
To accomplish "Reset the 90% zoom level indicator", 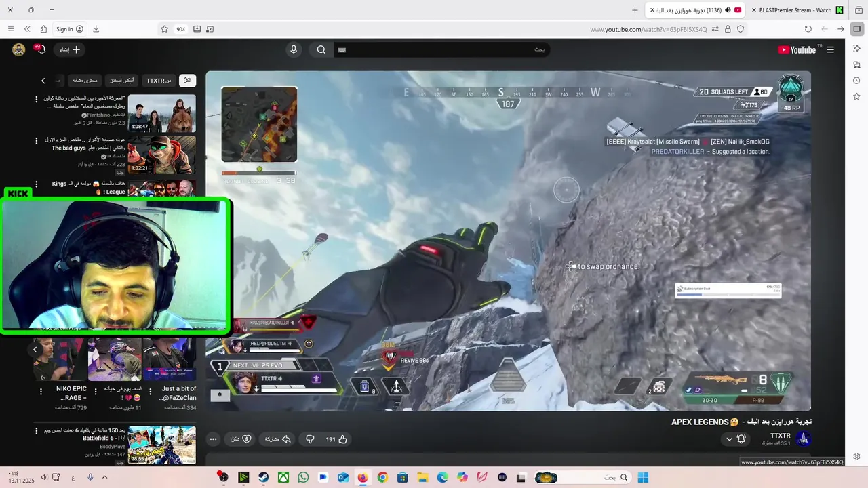I will coord(180,29).
